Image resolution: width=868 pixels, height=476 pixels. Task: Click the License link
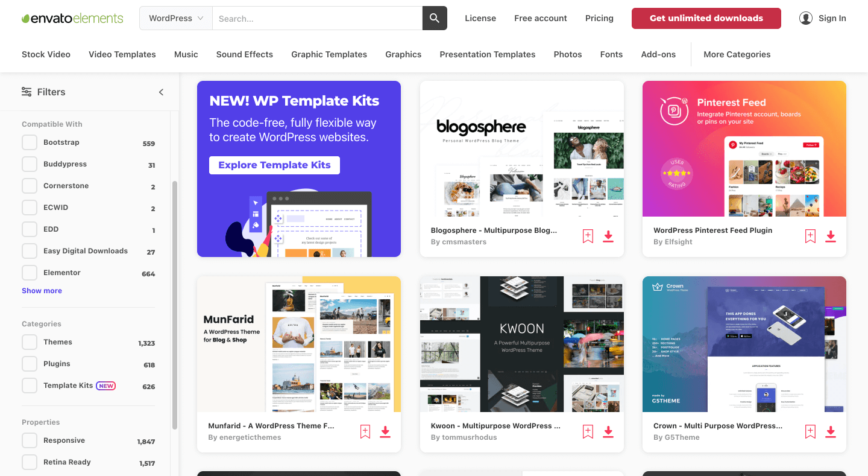point(480,18)
